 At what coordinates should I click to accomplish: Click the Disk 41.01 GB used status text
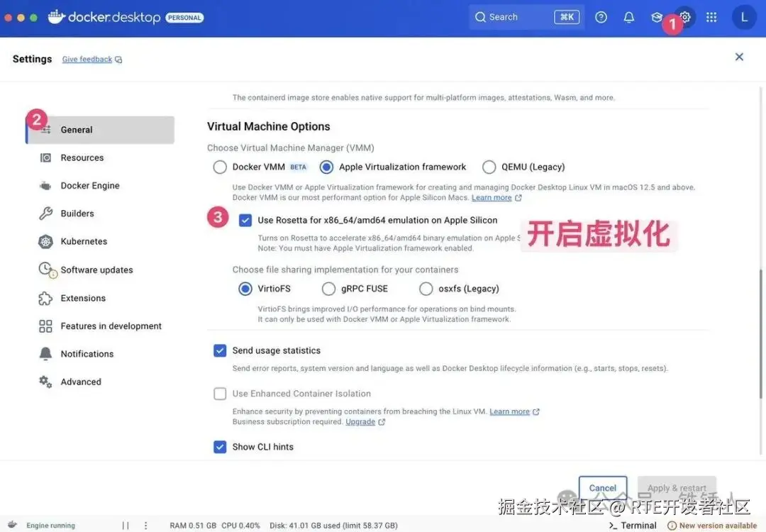click(333, 526)
